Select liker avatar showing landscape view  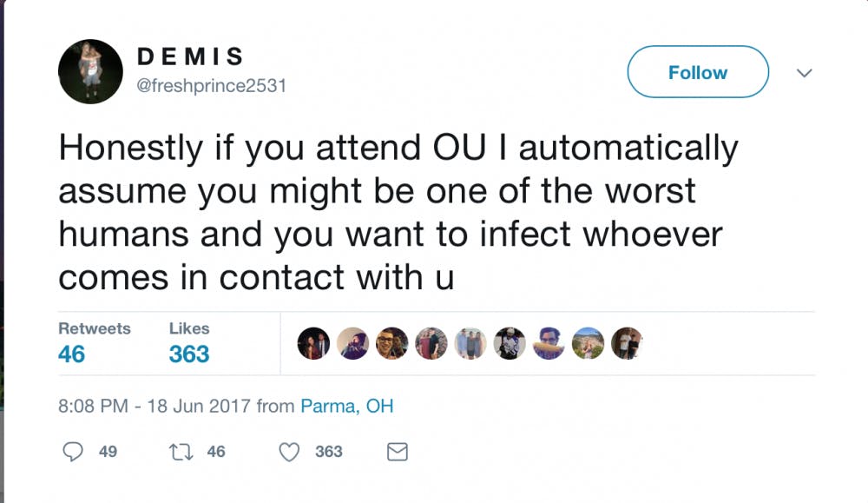[588, 343]
